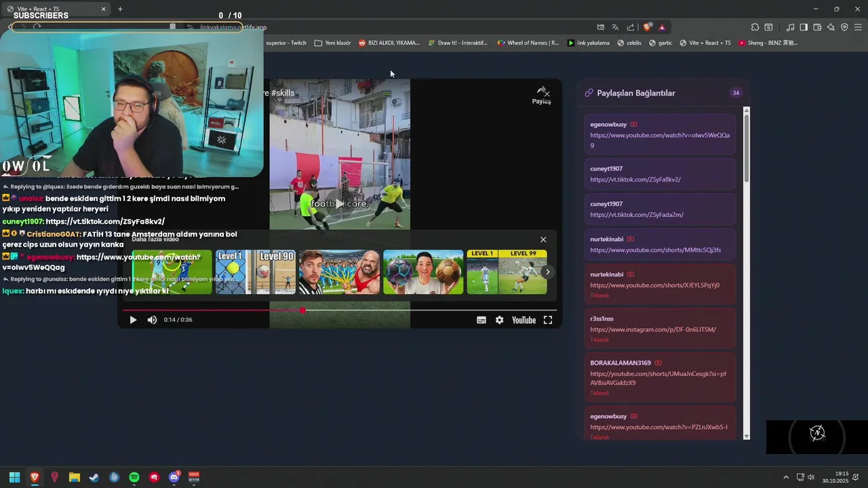Viewport: 868px width, 488px height.
Task: Open the link yakalama bookmark
Action: coord(588,43)
